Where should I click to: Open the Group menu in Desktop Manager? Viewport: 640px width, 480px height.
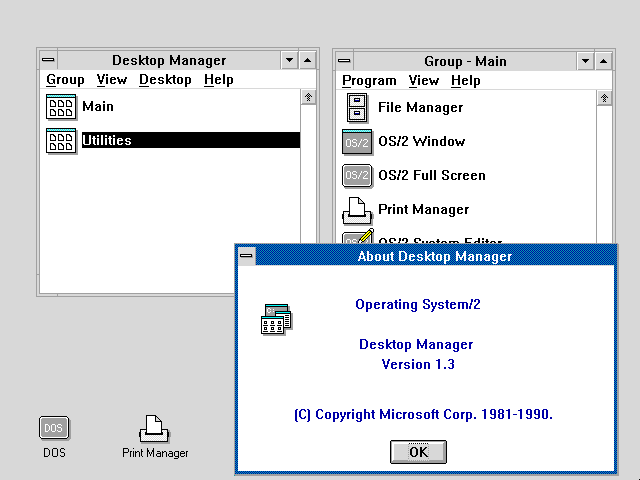(x=65, y=80)
